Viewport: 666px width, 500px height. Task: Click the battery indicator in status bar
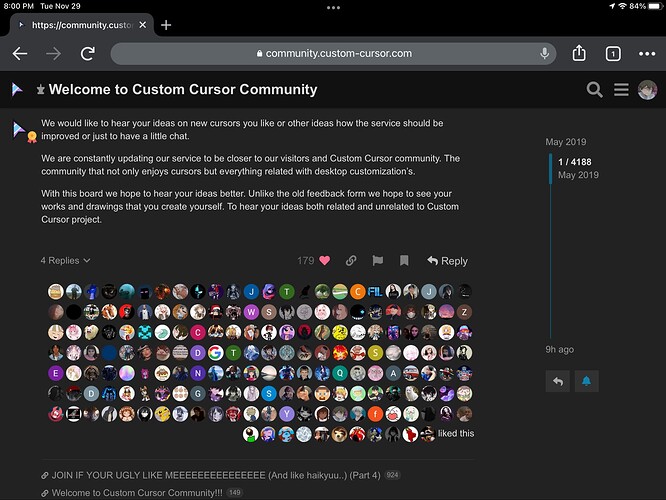(655, 6)
